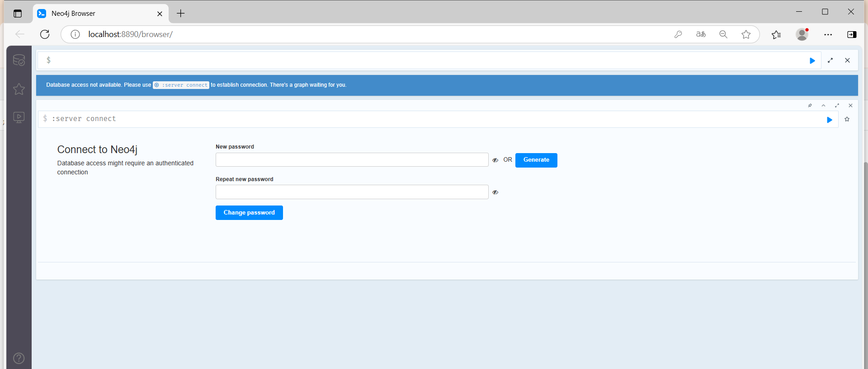Open browser Settings and more menu

828,34
